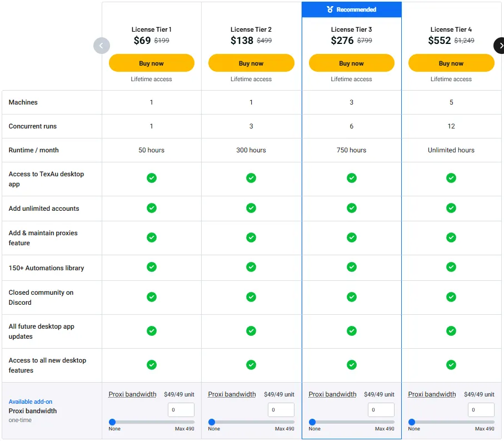The height and width of the screenshot is (441, 504).
Task: Click Tier 2 maintain proxies feature checkmark
Action: point(251,237)
